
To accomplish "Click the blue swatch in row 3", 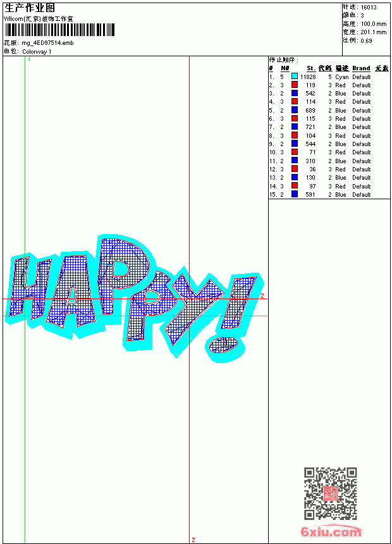I will pyautogui.click(x=295, y=93).
